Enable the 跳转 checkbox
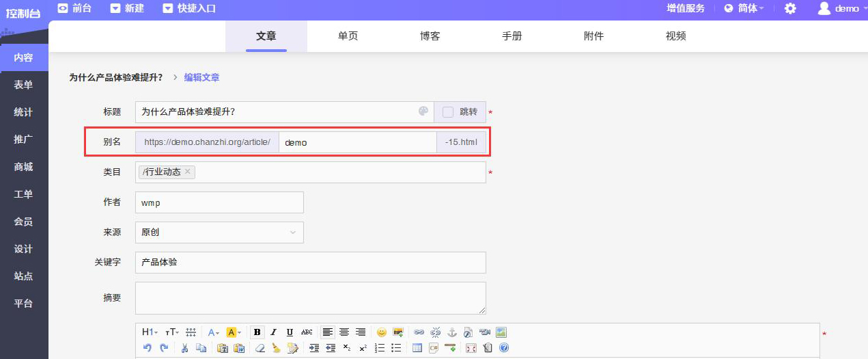This screenshot has height=359, width=868. (x=448, y=111)
